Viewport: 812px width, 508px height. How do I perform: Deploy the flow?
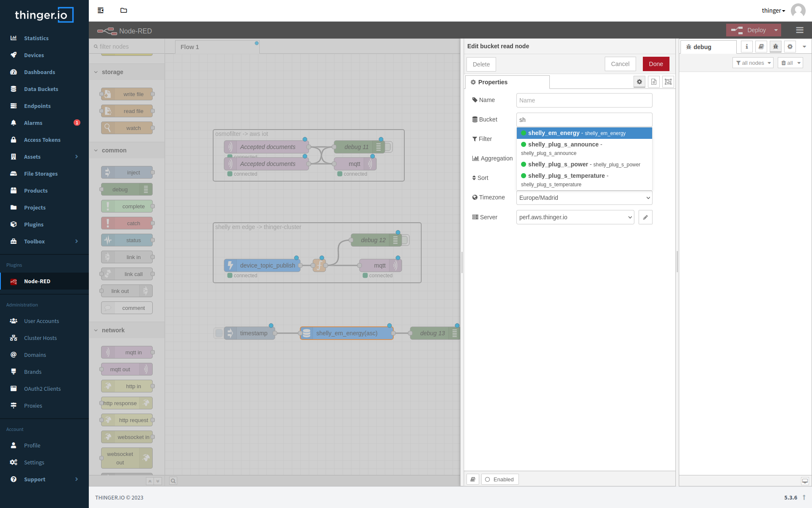[x=749, y=30]
